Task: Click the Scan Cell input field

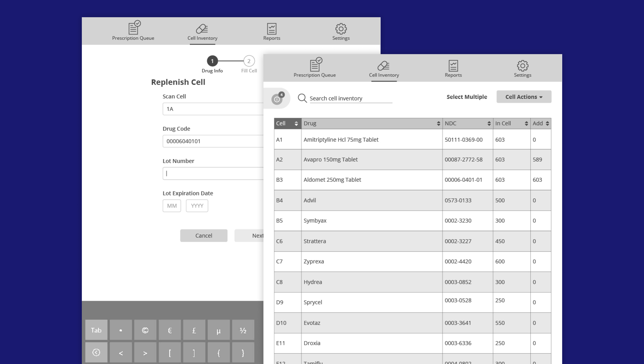Action: (213, 109)
